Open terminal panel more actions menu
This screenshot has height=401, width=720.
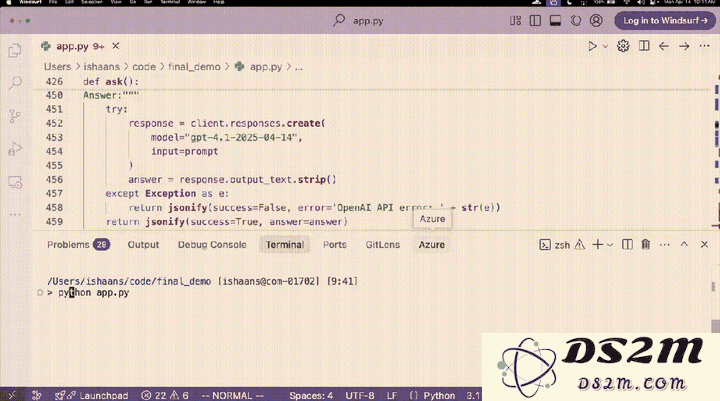tap(664, 245)
